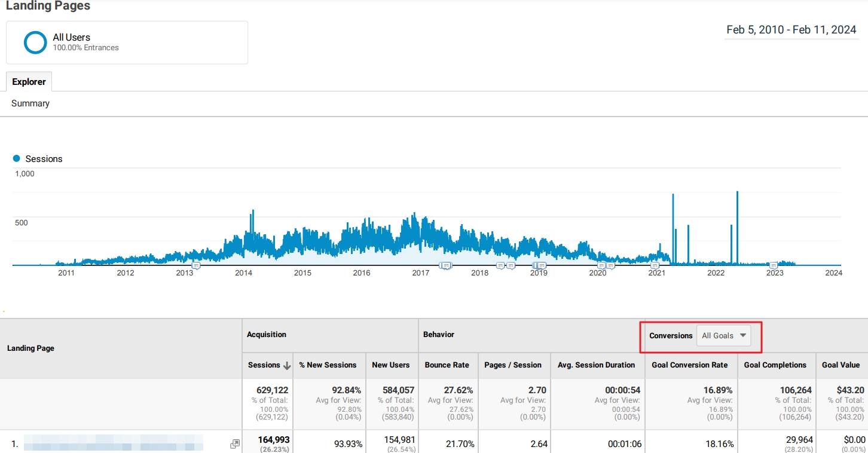Click the 2014 label on the chart axis
Screen dimensions: 868x453
coord(243,273)
